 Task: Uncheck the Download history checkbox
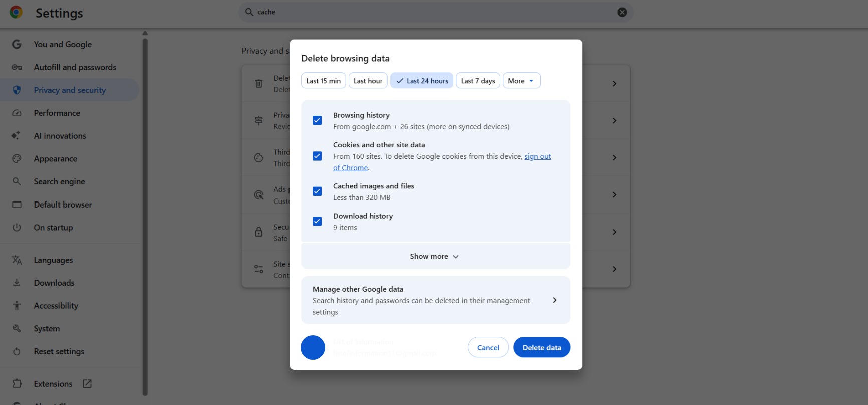click(x=317, y=221)
